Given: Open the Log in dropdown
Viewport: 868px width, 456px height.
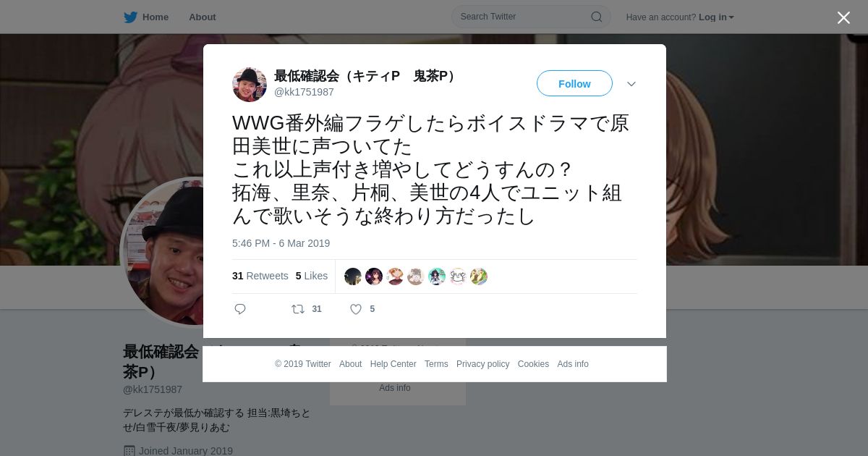Looking at the screenshot, I should (716, 17).
